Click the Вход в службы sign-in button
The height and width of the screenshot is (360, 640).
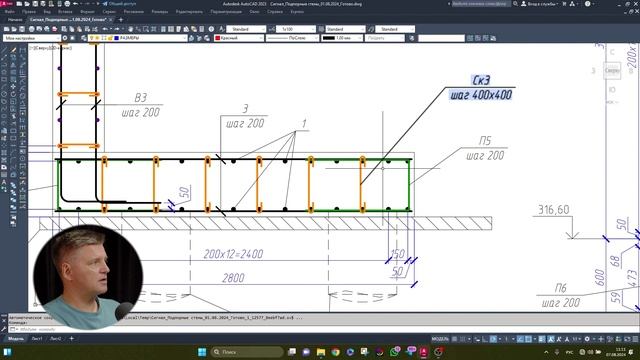(540, 4)
